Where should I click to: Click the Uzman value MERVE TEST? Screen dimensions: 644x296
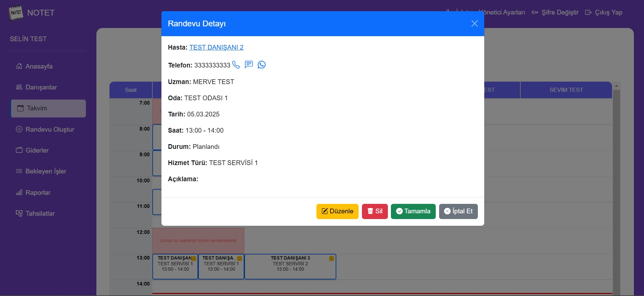tap(213, 82)
